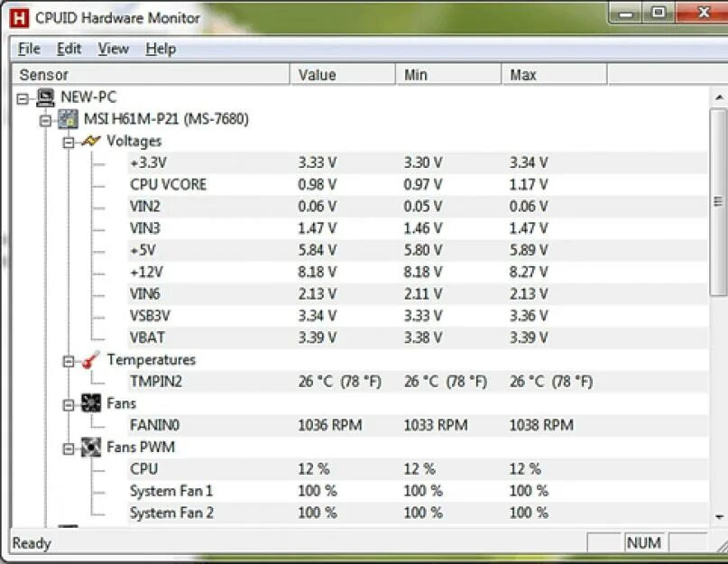Collapse the Voltages section
The width and height of the screenshot is (728, 564).
[69, 143]
